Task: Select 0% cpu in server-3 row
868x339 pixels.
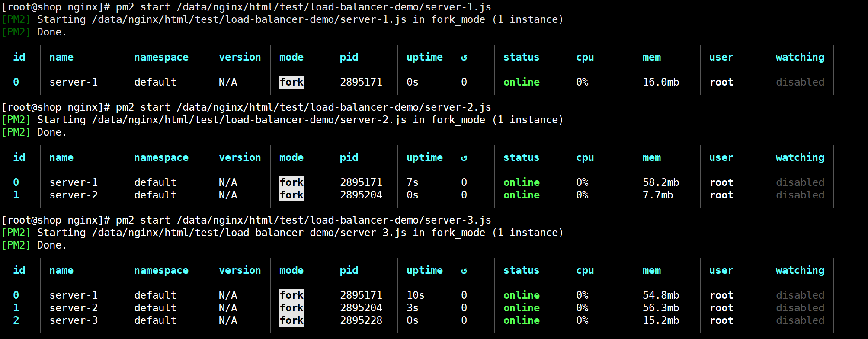Action: pyautogui.click(x=582, y=320)
